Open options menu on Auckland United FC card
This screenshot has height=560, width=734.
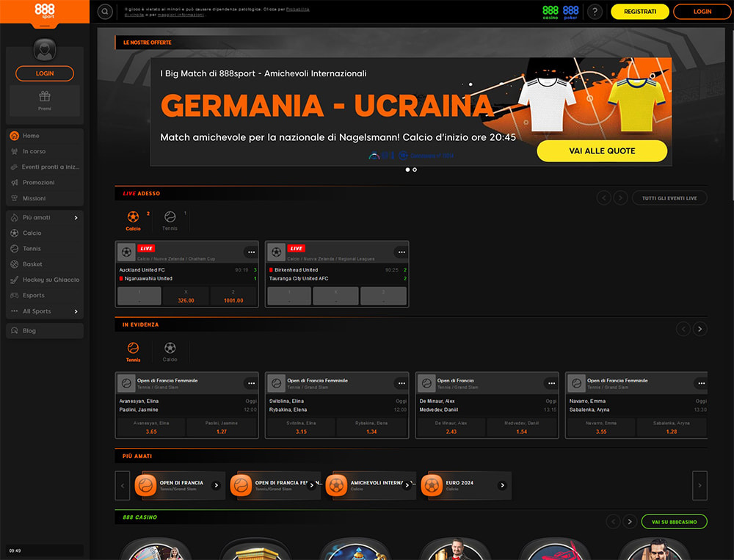(251, 252)
